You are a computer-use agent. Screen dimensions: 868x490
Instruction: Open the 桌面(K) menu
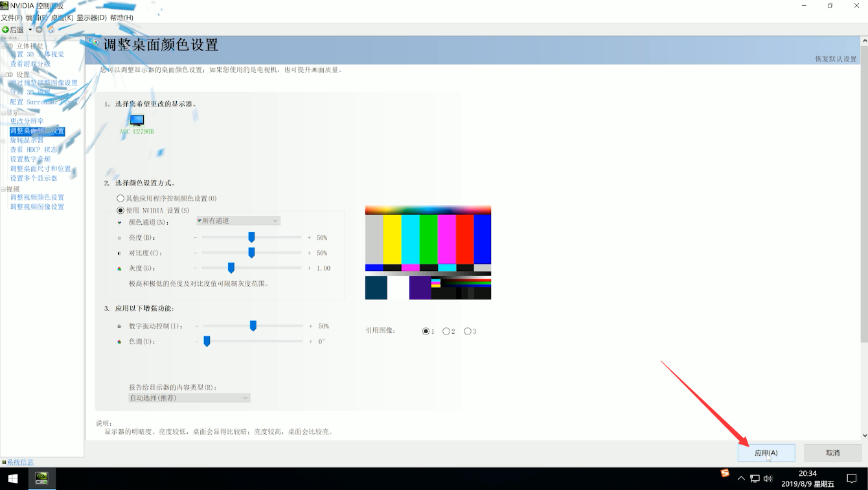click(62, 17)
